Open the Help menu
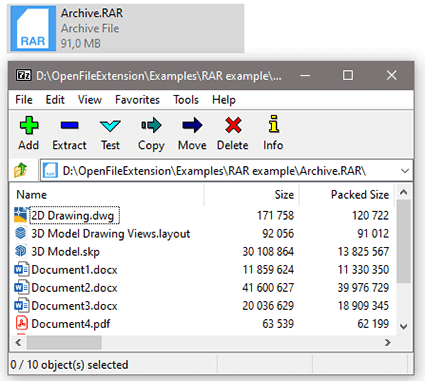This screenshot has height=381, width=425. coord(224,100)
